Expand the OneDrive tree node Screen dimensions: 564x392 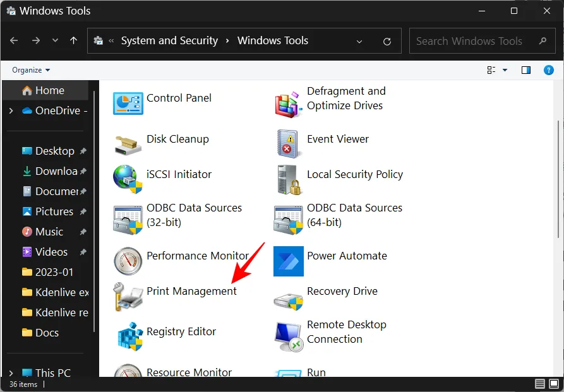[11, 110]
